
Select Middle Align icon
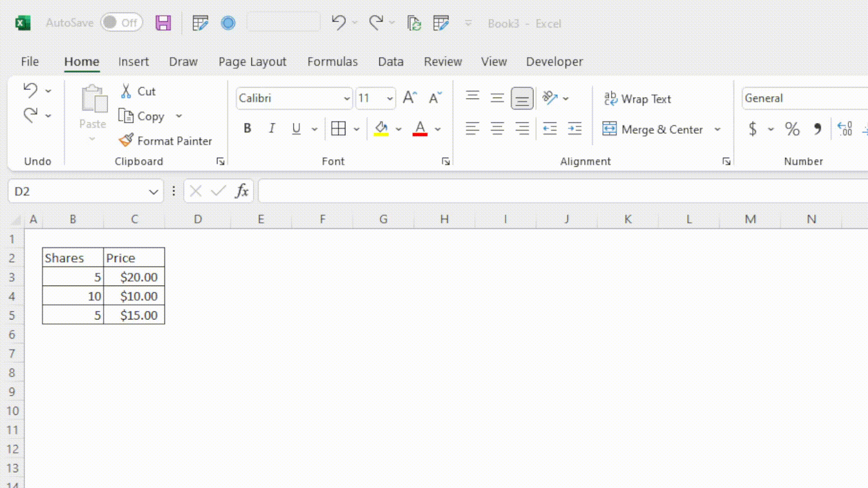[497, 98]
